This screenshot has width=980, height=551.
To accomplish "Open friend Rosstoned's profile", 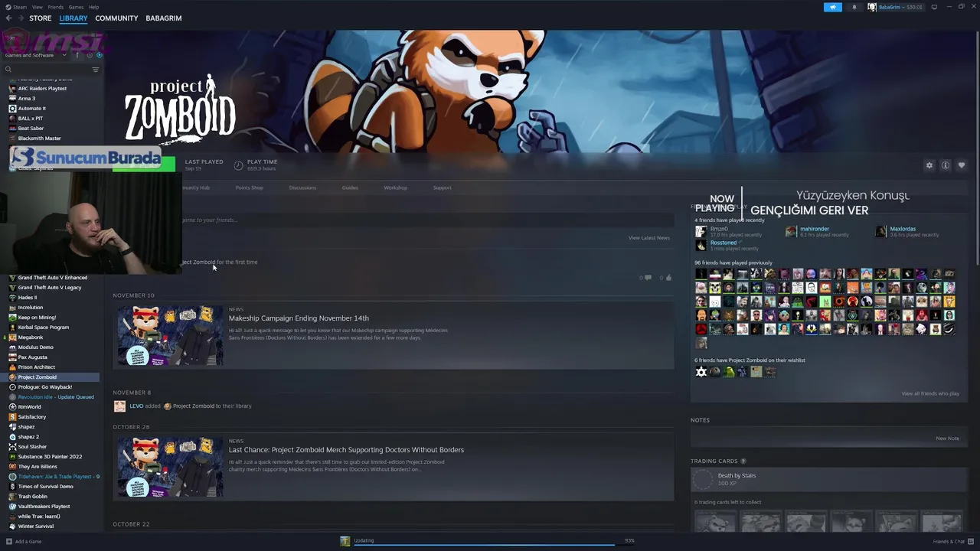I will [724, 243].
